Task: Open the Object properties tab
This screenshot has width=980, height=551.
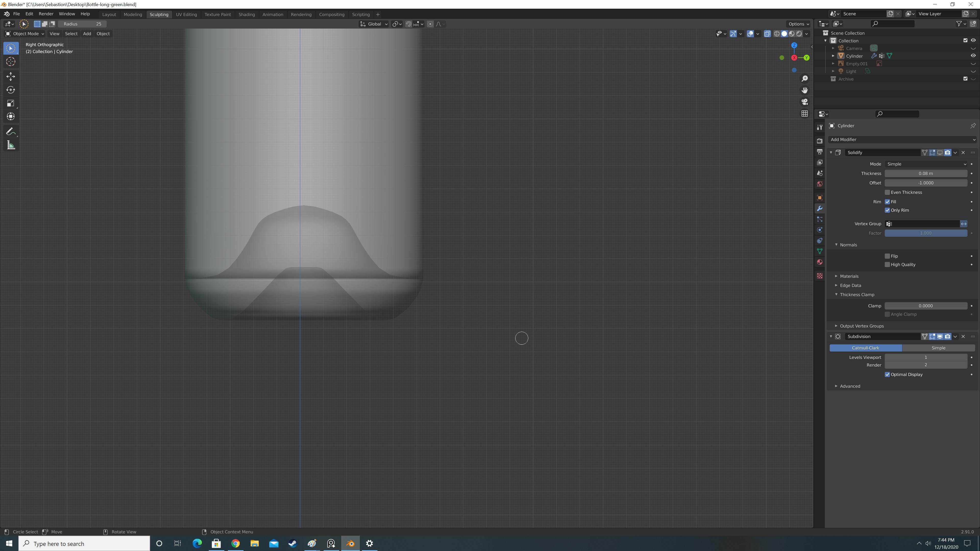Action: (x=819, y=198)
